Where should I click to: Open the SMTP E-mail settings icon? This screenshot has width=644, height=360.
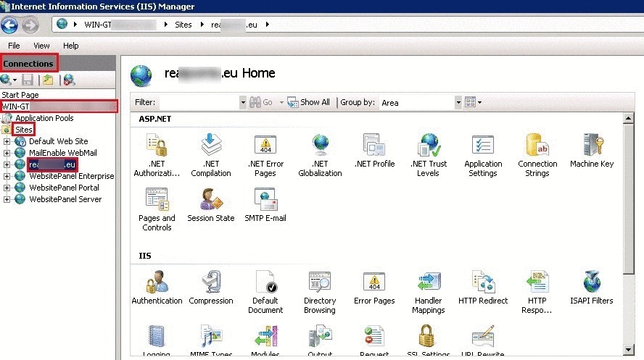point(265,205)
